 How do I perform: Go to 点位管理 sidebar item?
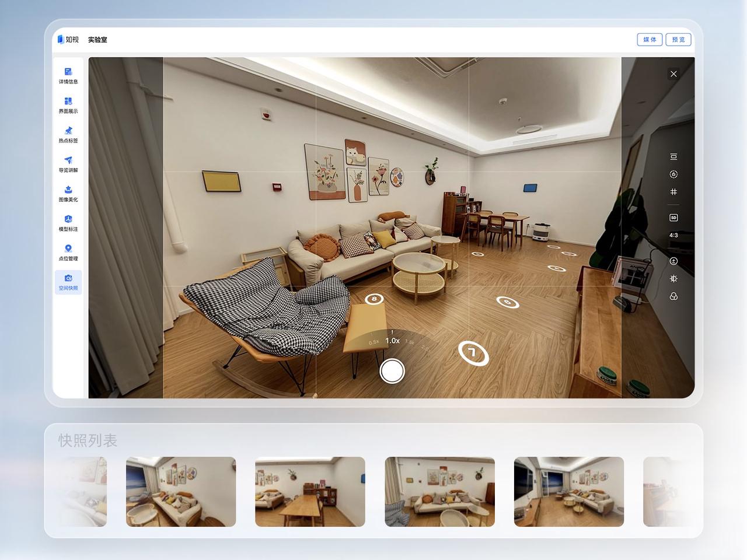[x=68, y=253]
